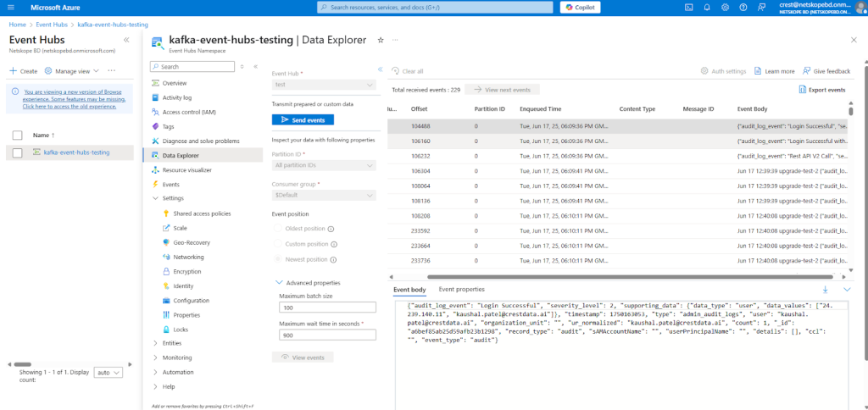The image size is (868, 410).
Task: Download the event body with arrow icon
Action: (x=825, y=290)
